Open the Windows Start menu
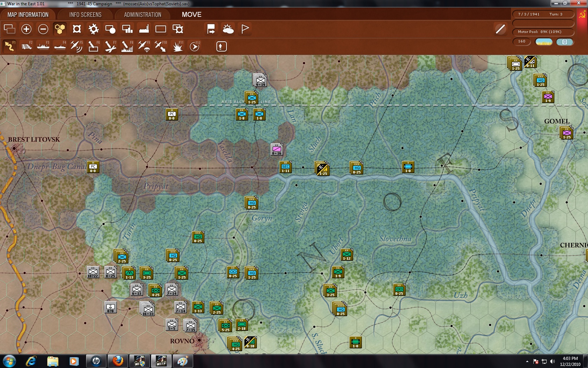Image resolution: width=588 pixels, height=368 pixels. [x=9, y=361]
